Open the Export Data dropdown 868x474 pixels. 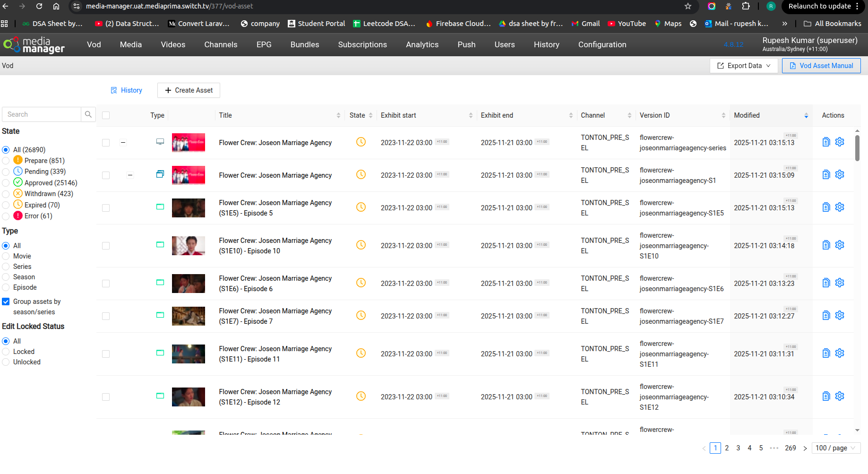744,66
